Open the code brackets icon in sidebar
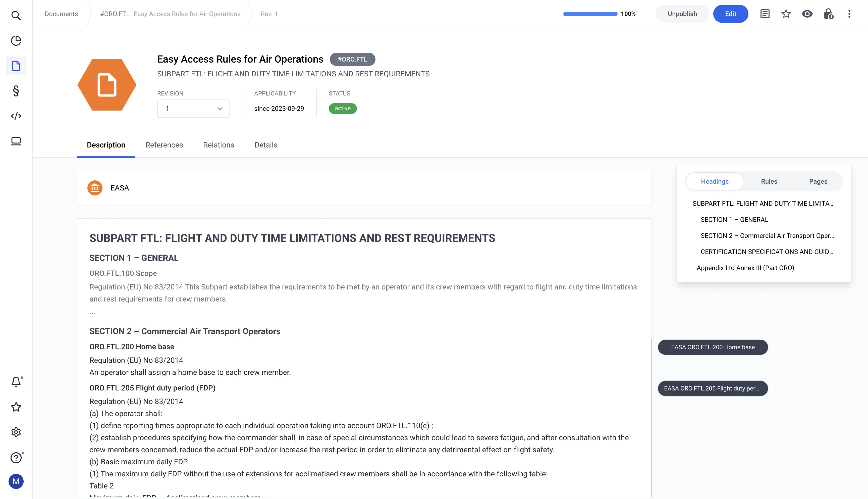 click(16, 116)
